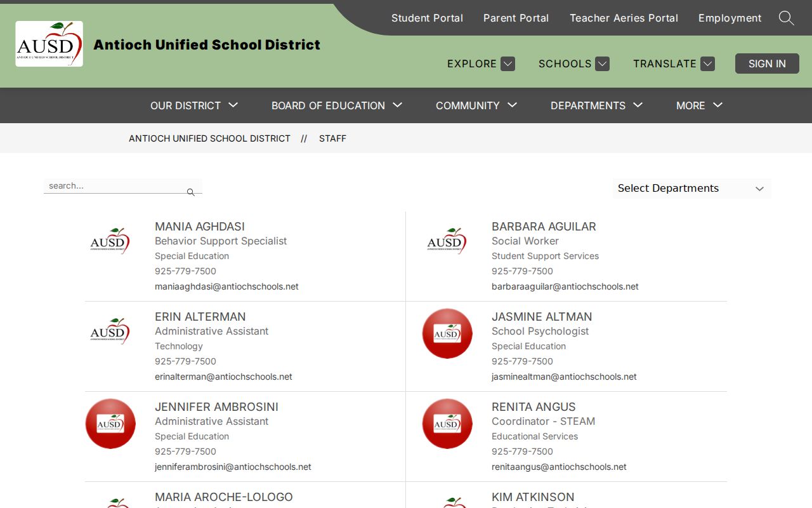Screen dimensions: 812x508
Task: Click the SCHOOLS menu label
Action: click(565, 63)
